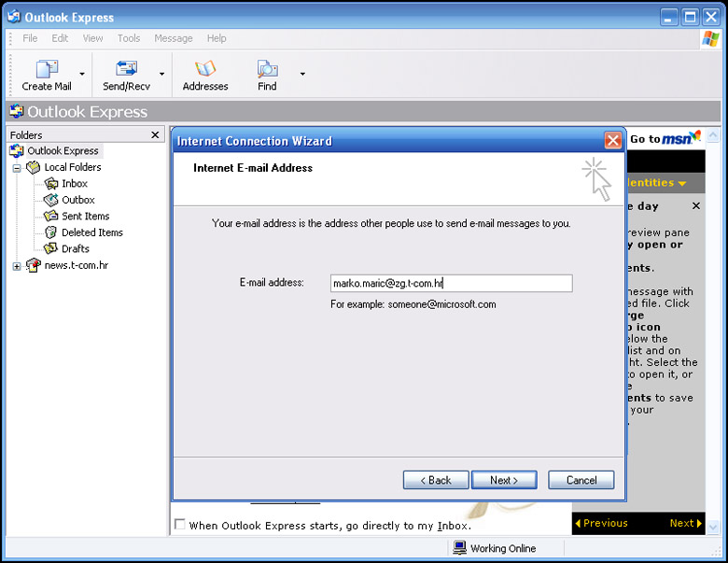The width and height of the screenshot is (728, 563).
Task: Click the Create Mail toolbar icon
Action: (47, 69)
